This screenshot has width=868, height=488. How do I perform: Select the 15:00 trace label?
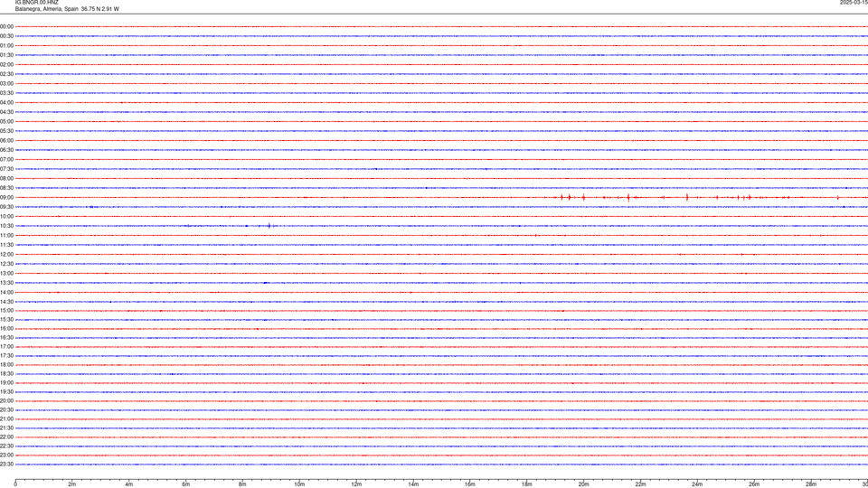[x=6, y=310]
